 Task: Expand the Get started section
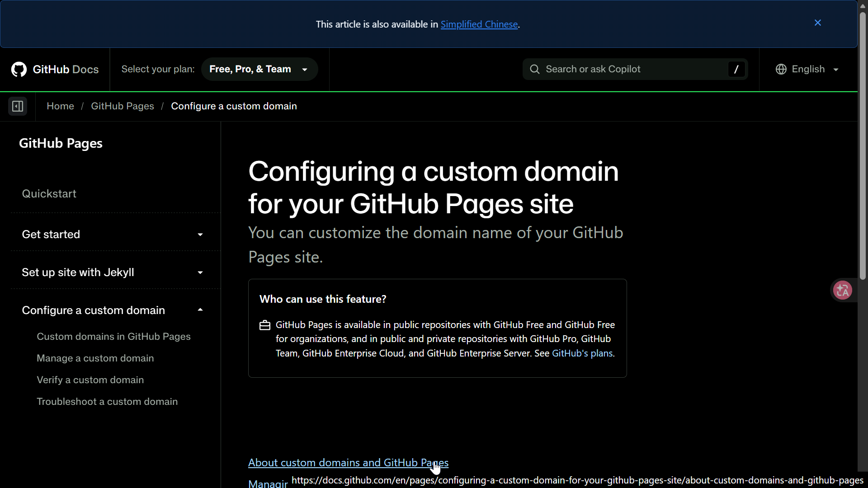point(113,235)
